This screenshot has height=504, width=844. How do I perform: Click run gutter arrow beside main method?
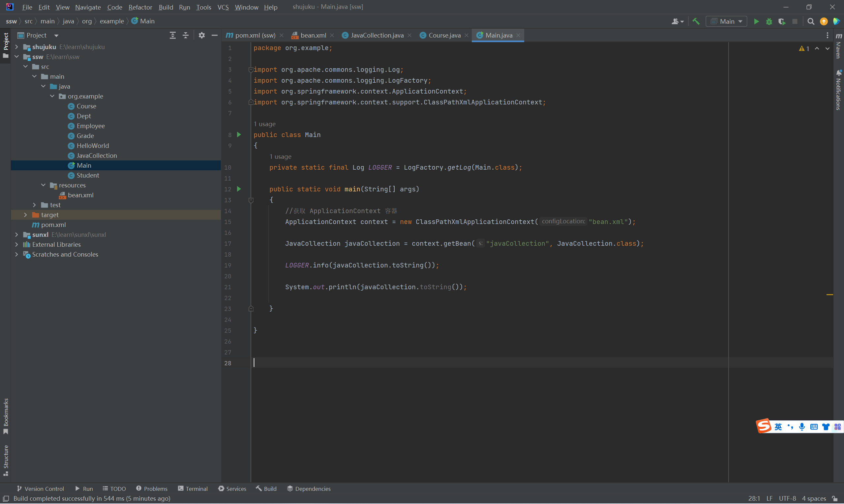coord(239,189)
